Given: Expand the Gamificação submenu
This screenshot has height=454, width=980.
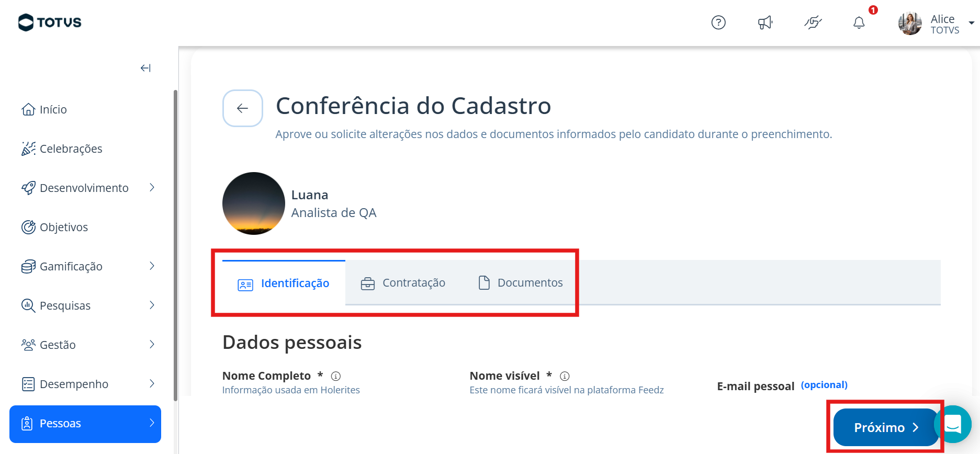Looking at the screenshot, I should click(x=152, y=266).
